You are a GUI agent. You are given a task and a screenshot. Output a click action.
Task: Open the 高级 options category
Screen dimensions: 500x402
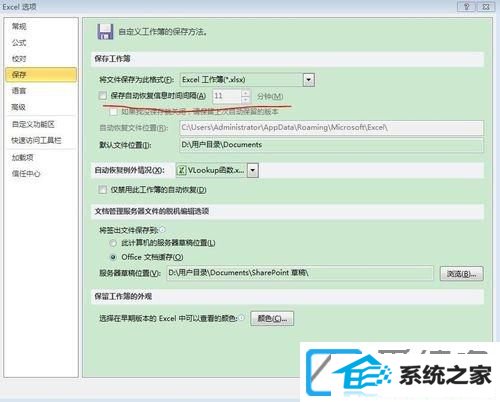pos(19,107)
